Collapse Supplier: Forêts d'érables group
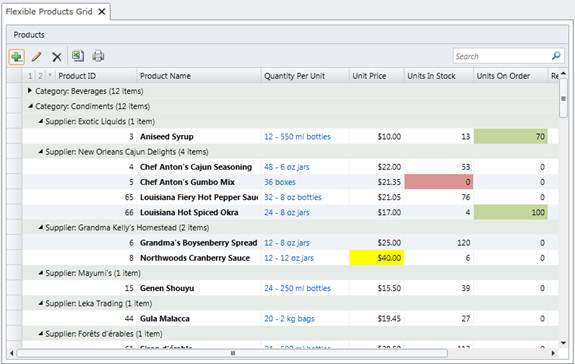 coord(40,334)
